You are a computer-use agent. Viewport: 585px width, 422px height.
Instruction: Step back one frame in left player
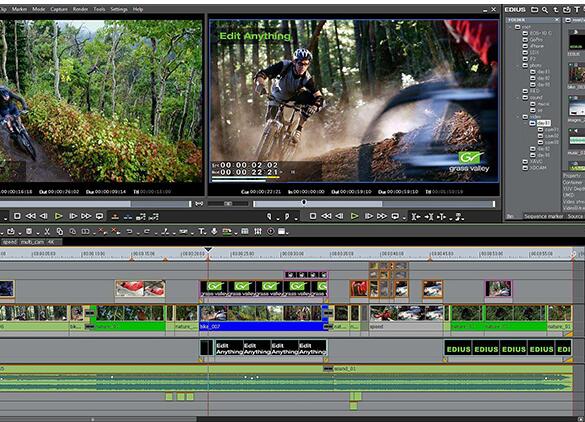pos(44,216)
